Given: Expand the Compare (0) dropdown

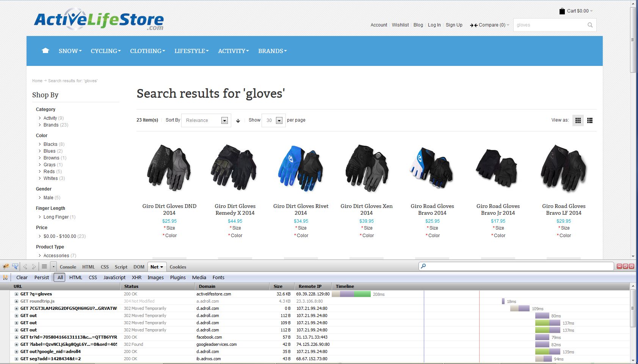Looking at the screenshot, I should (494, 25).
